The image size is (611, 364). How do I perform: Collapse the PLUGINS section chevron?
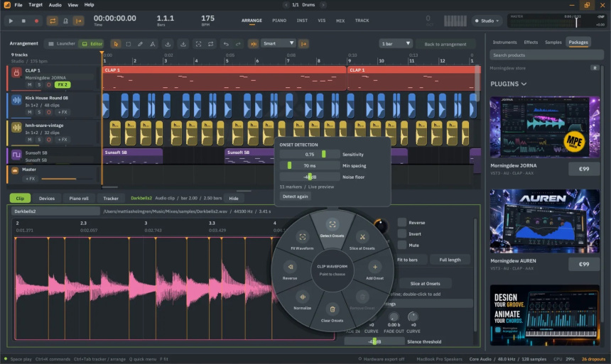(524, 84)
